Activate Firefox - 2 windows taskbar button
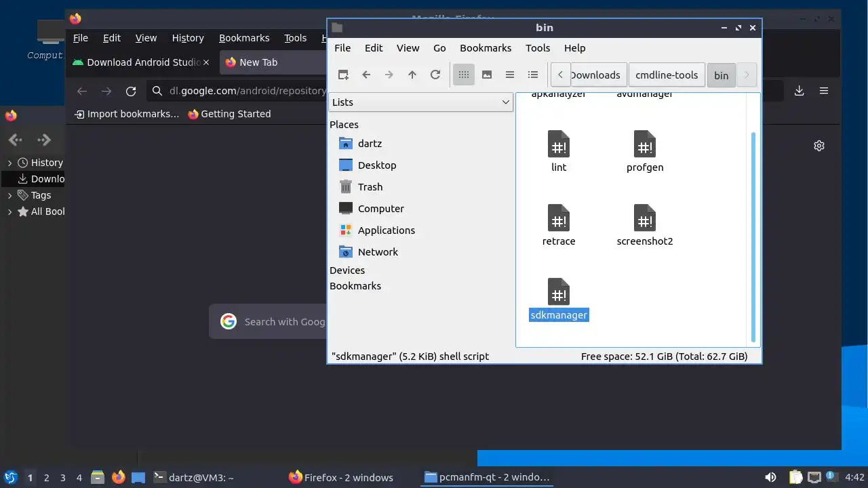The width and height of the screenshot is (868, 488). 341,477
